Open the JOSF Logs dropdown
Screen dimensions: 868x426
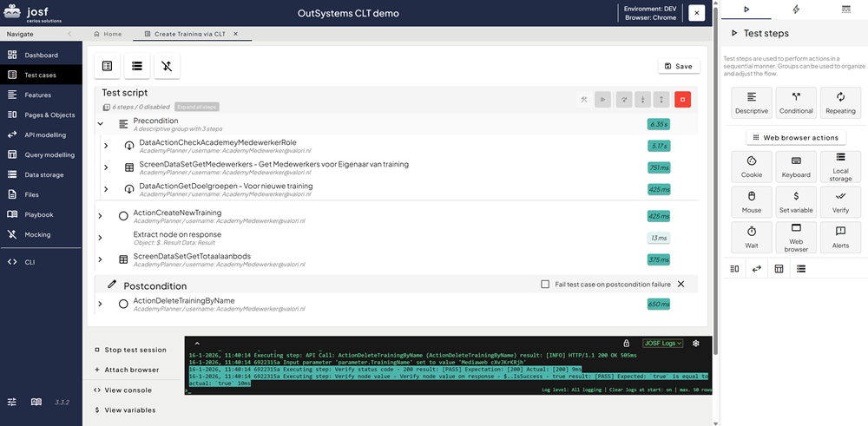pos(662,344)
